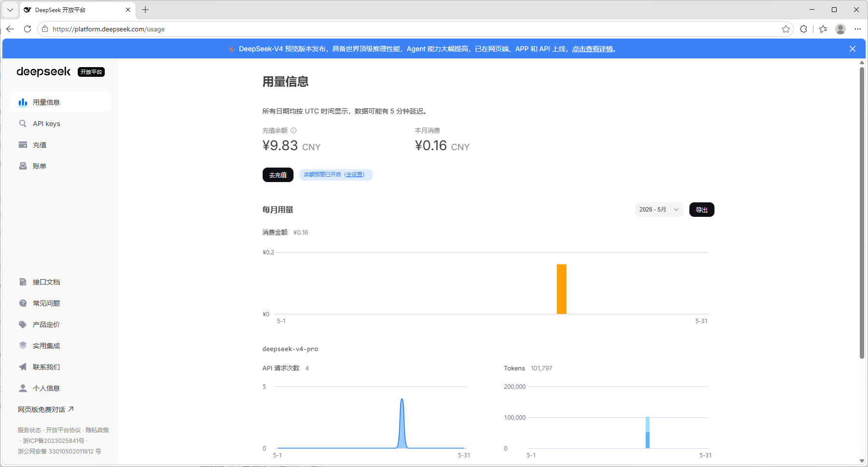Open the 用量信息 usage page

60,102
